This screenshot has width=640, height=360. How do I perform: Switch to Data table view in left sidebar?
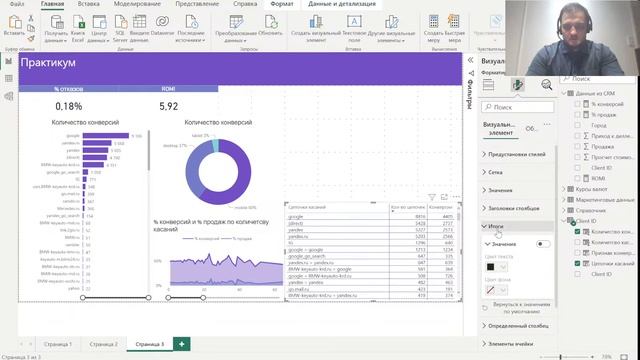(9, 79)
